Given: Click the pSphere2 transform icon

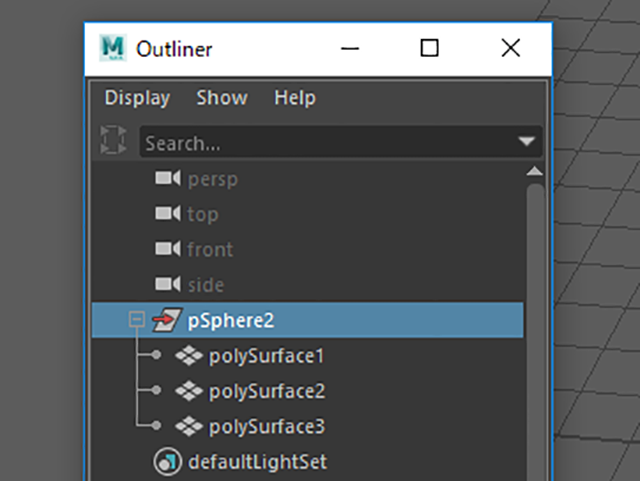Looking at the screenshot, I should (167, 320).
